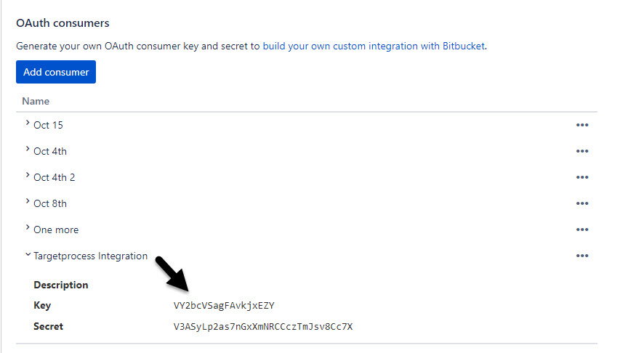Click the consumer Key value text

pyautogui.click(x=224, y=305)
